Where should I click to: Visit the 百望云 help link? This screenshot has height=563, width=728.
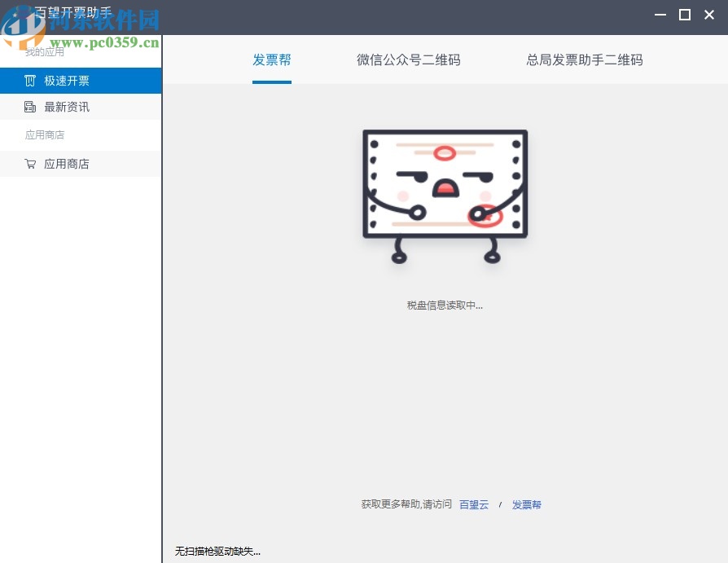click(474, 505)
